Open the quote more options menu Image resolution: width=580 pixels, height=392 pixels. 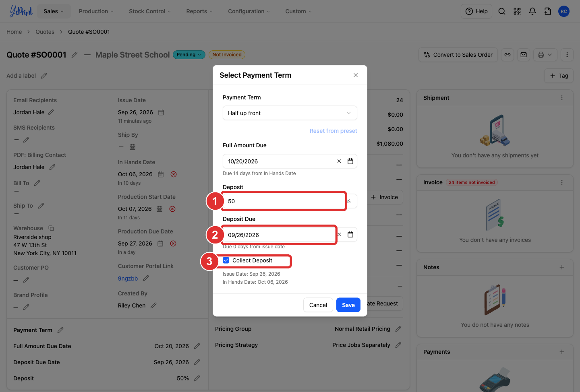point(567,55)
